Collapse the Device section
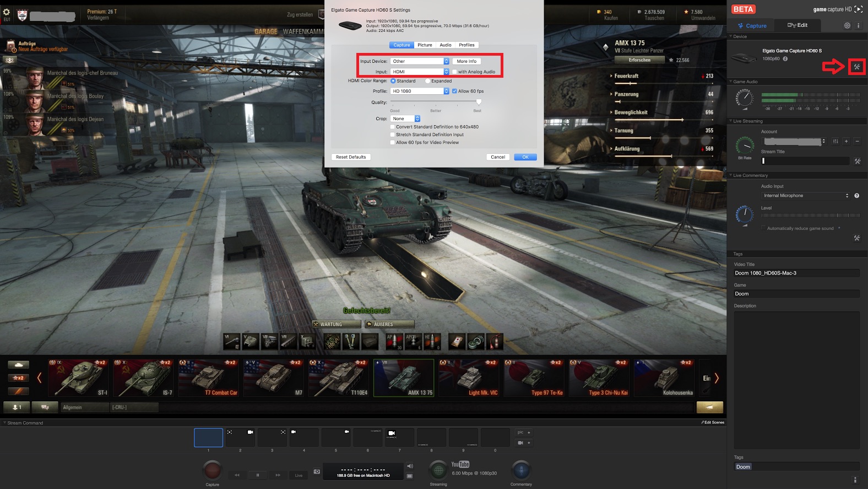The height and width of the screenshot is (489, 868). 730,36
